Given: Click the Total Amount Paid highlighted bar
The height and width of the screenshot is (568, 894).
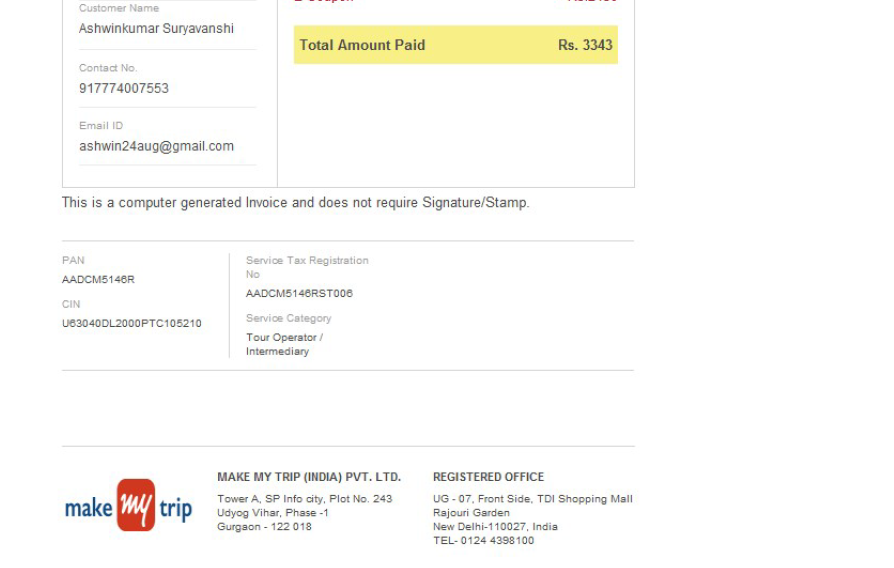Looking at the screenshot, I should tap(456, 44).
